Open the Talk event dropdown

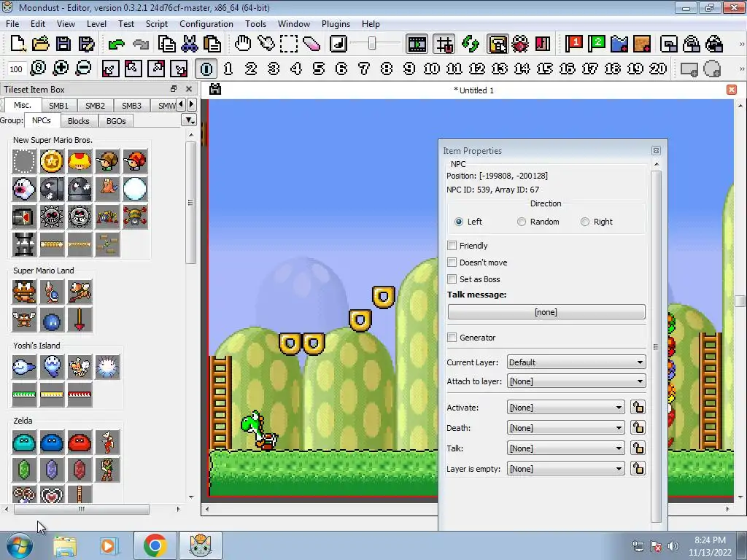(x=566, y=448)
